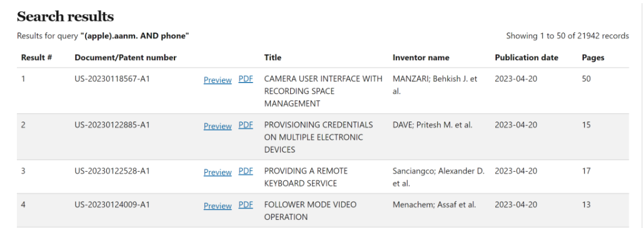
Task: Click the Result # column header
Action: click(36, 58)
